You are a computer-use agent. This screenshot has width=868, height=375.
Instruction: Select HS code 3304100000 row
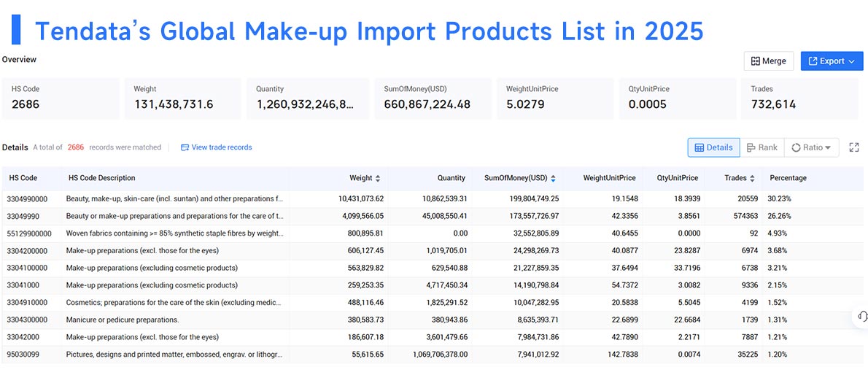433,268
